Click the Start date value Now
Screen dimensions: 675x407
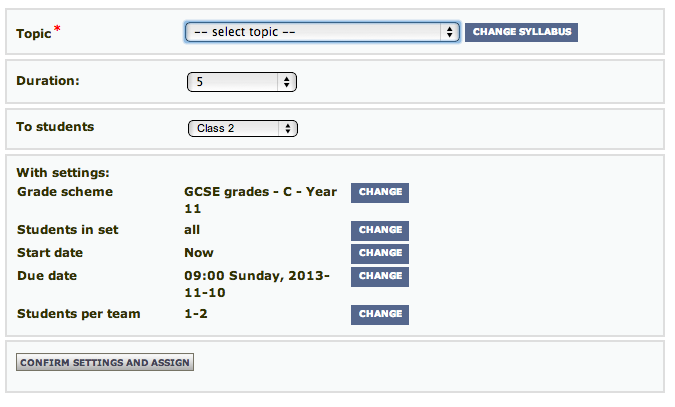pyautogui.click(x=199, y=253)
